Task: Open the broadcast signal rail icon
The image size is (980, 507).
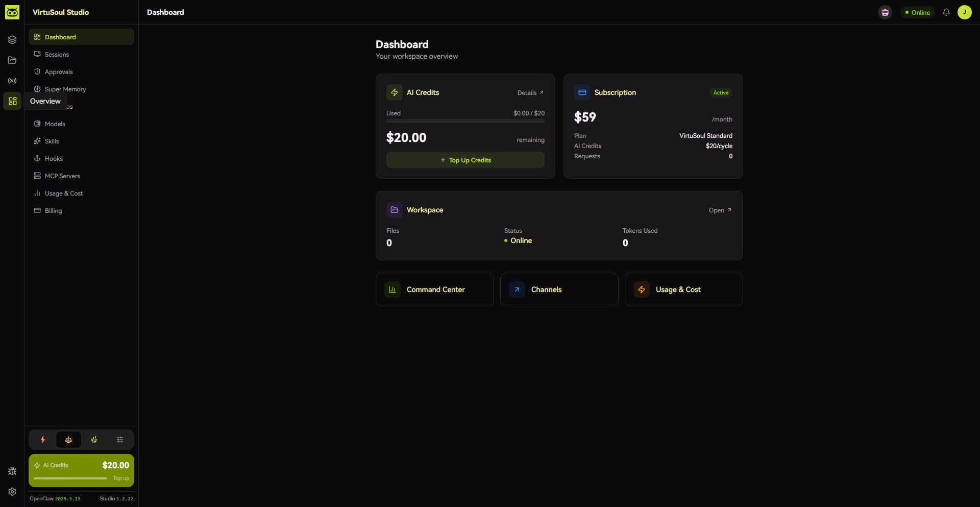Action: 12,81
